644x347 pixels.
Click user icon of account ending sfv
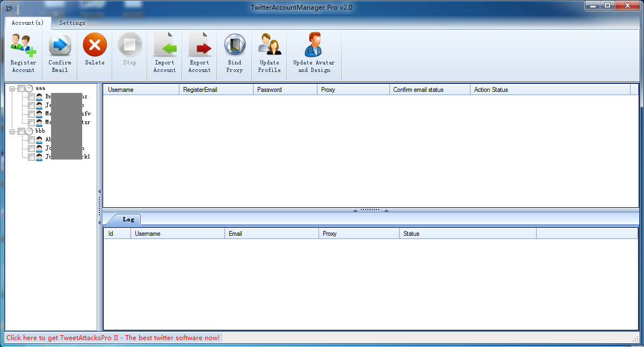[x=39, y=114]
